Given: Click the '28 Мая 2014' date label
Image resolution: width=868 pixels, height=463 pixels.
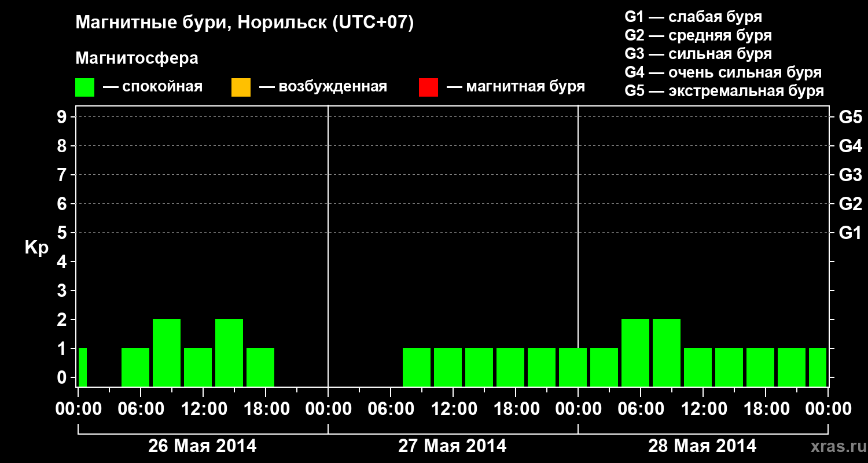Looking at the screenshot, I should tap(703, 446).
